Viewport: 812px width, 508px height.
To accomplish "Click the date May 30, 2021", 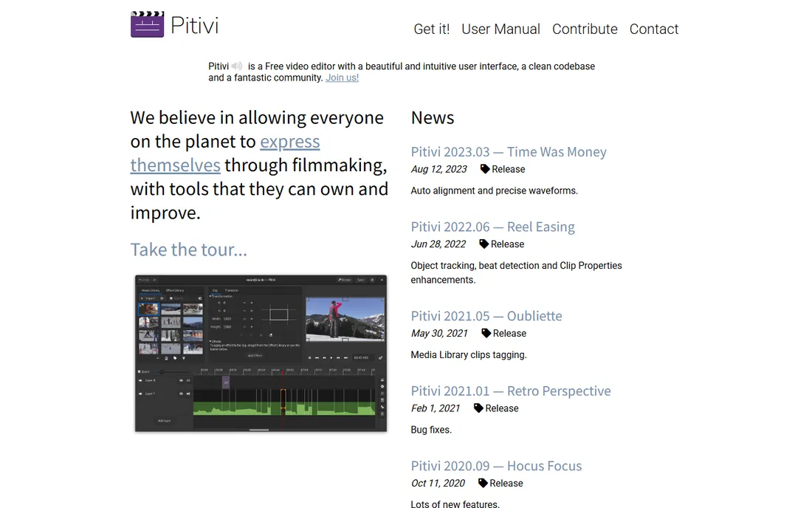I will coord(439,334).
